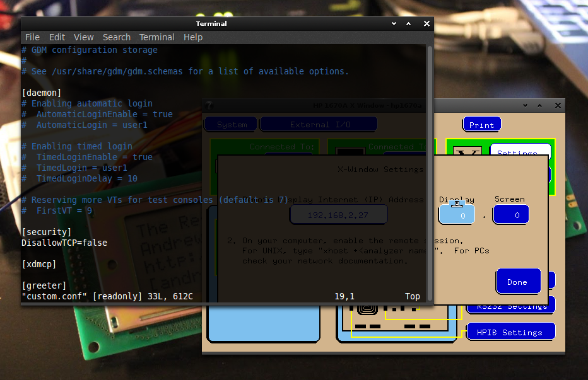This screenshot has width=588, height=380.
Task: Click the 'AutomaticLogin = user1' line
Action: pos(85,125)
